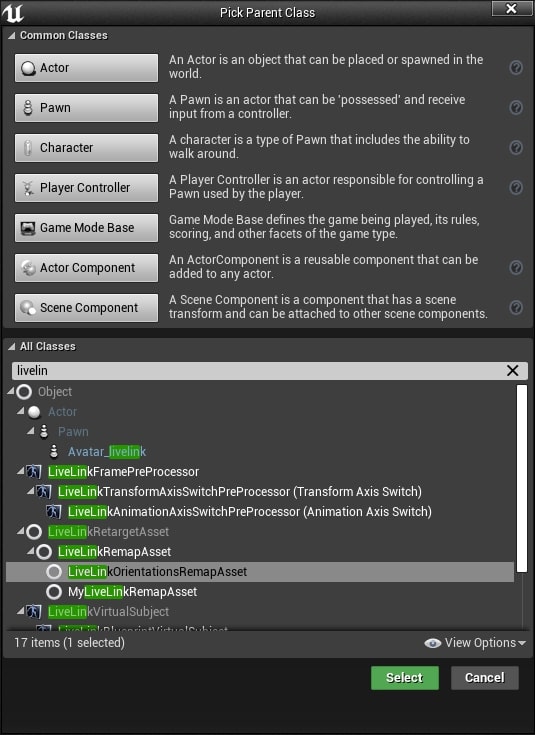
Task: Clear the livelin search text
Action: point(512,370)
